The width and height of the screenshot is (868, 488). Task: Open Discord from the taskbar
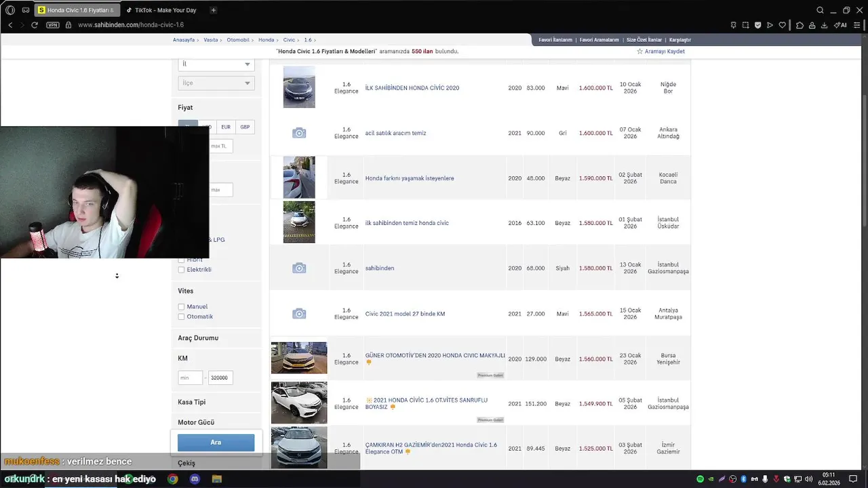195,479
